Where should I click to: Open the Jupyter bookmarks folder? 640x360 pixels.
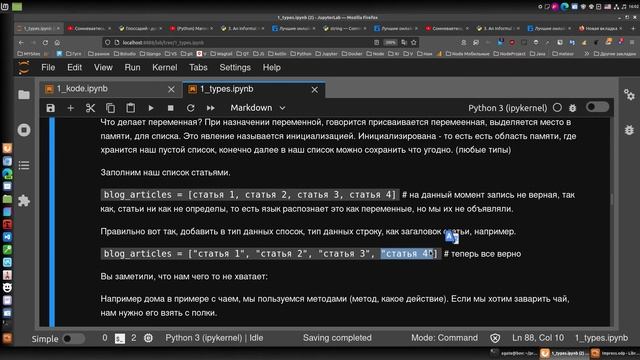coord(327,53)
